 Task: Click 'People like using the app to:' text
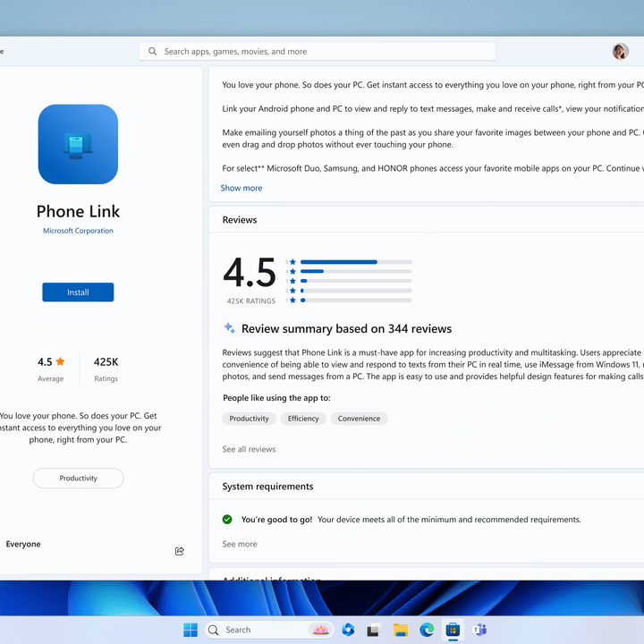point(276,398)
